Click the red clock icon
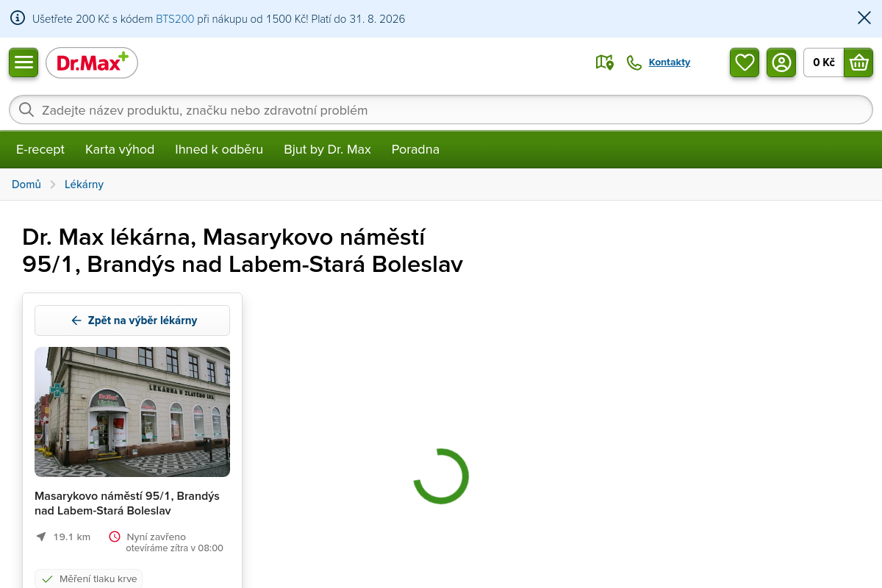Viewport: 882px width, 588px height. [x=115, y=537]
